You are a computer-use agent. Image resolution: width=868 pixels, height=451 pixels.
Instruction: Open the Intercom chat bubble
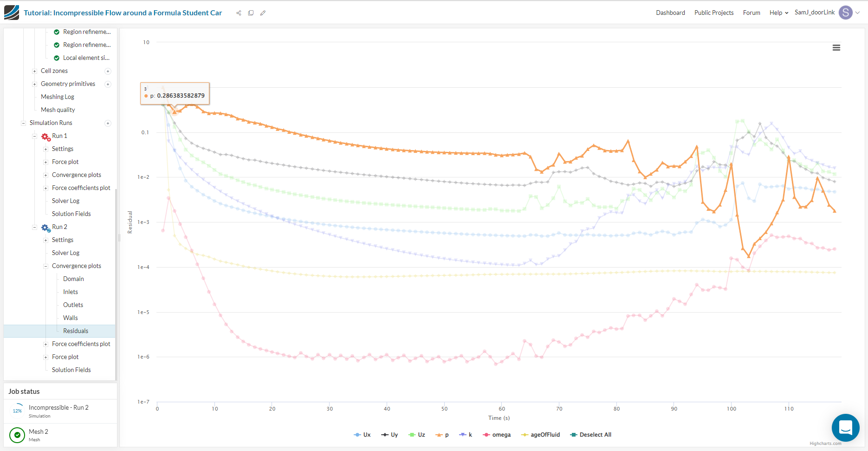[x=846, y=428]
